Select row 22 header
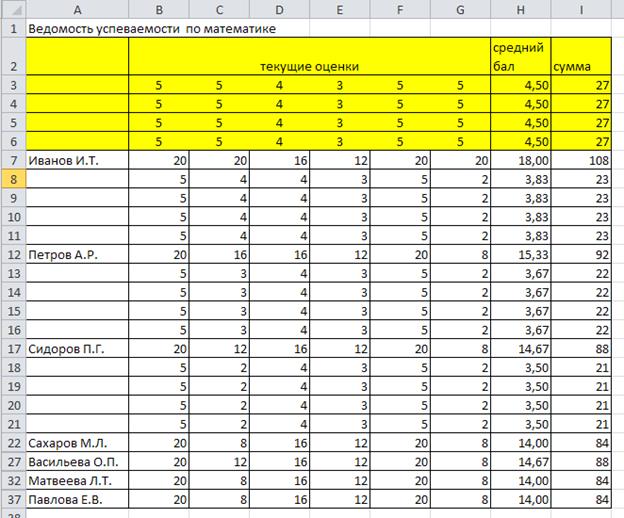Image resolution: width=624 pixels, height=518 pixels. pos(14,443)
